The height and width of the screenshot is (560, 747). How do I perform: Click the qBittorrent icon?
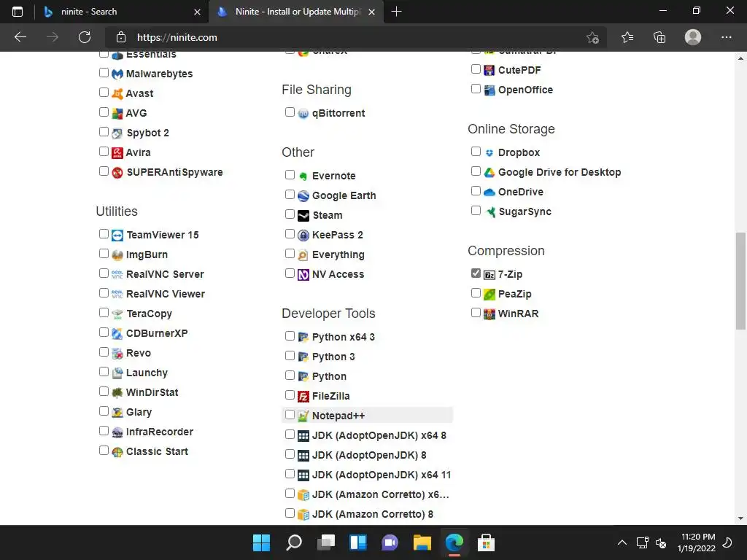[303, 113]
